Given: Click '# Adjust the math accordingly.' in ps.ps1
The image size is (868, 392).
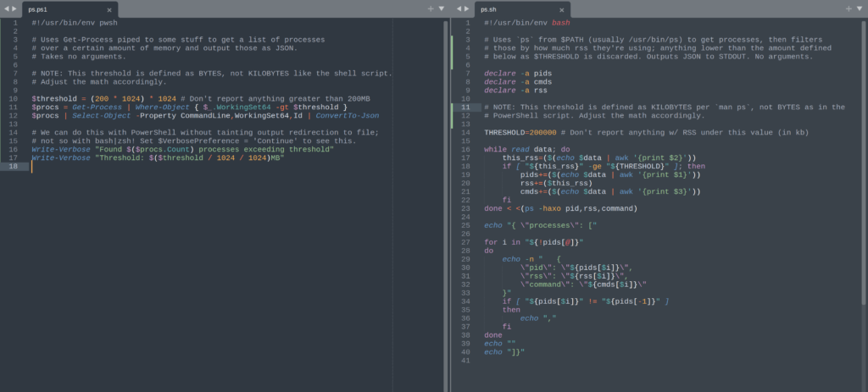Looking at the screenshot, I should coord(99,82).
